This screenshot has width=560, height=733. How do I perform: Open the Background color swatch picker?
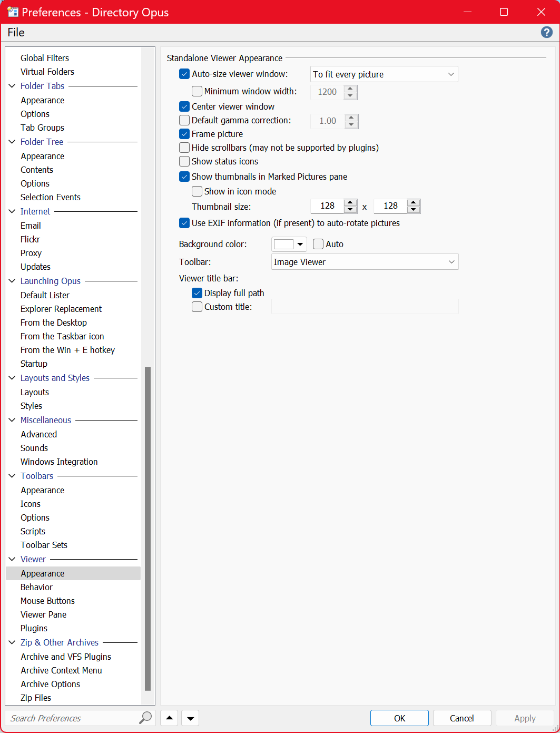289,244
